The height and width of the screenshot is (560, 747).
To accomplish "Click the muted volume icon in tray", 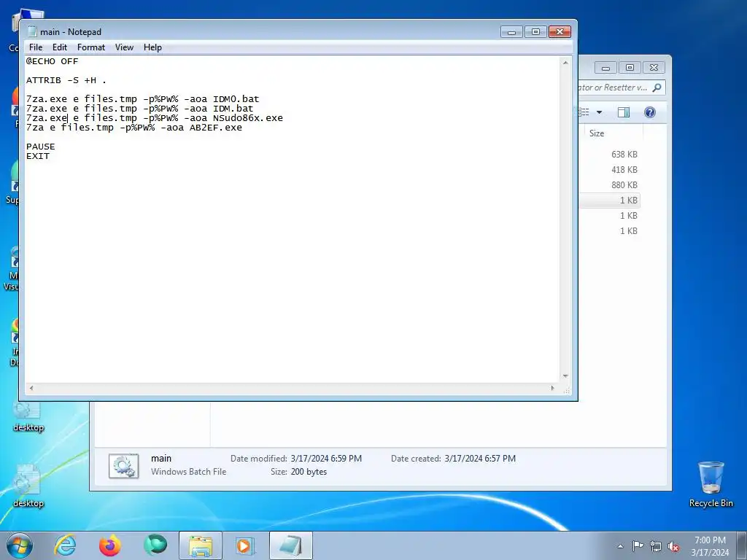I will point(673,546).
